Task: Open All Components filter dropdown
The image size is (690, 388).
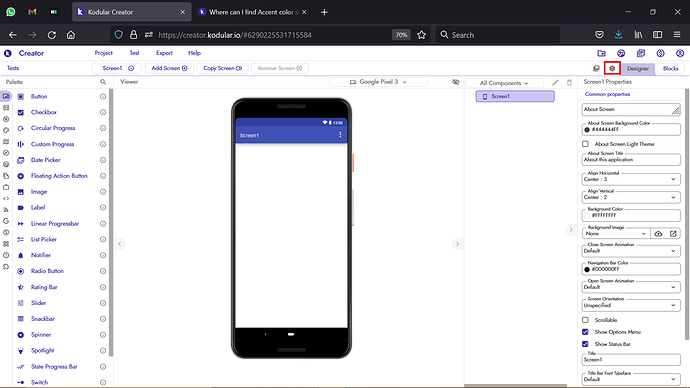Action: pos(504,83)
